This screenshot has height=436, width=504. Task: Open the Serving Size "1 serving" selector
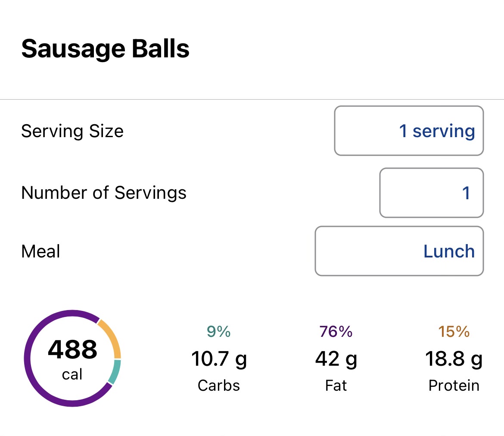(x=409, y=131)
